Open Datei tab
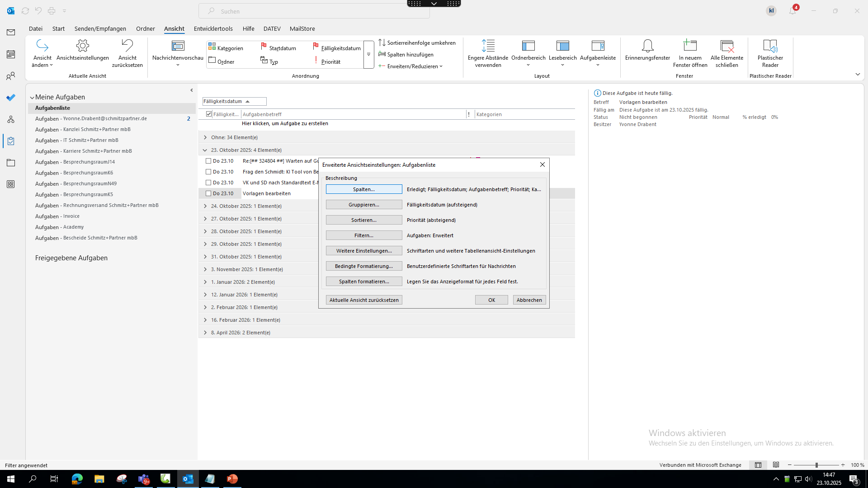868x488 pixels. coord(36,28)
